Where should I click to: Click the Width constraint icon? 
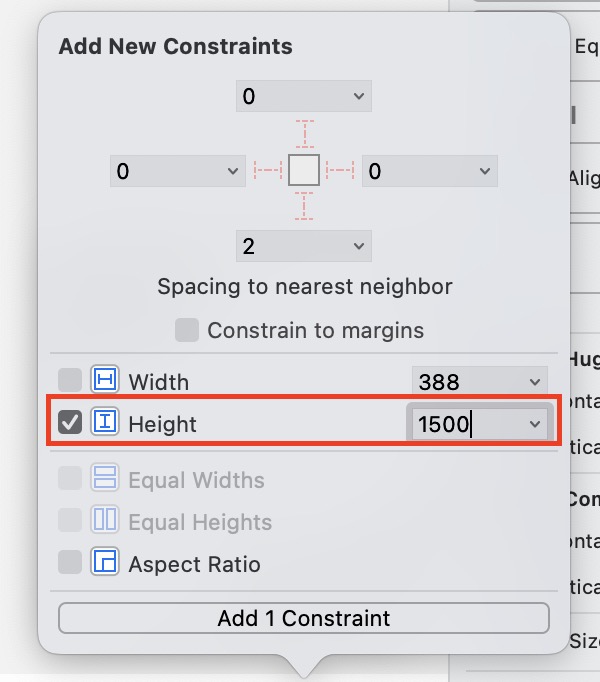pyautogui.click(x=105, y=381)
